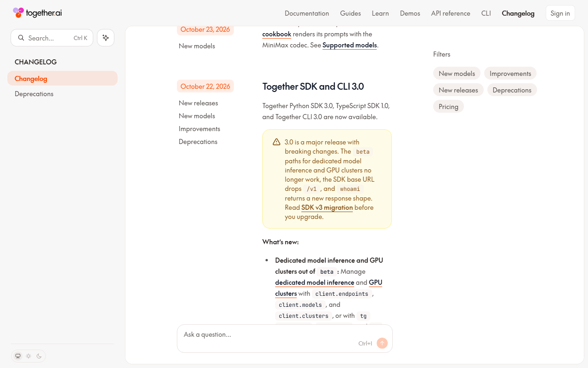Click the together.ai logo
This screenshot has width=588, height=368.
click(37, 13)
